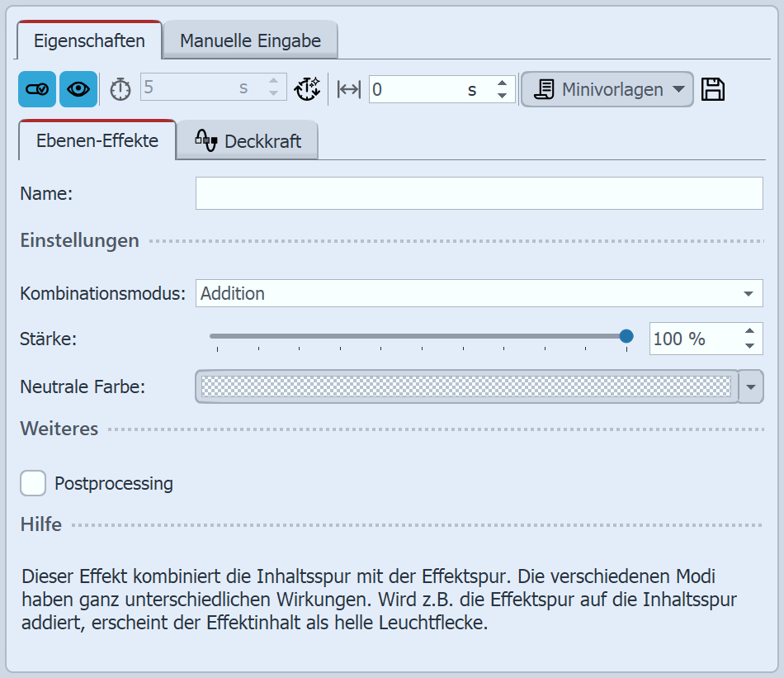The height and width of the screenshot is (678, 784).
Task: Click the checkered Neutrale Farbe swatch
Action: tap(466, 386)
